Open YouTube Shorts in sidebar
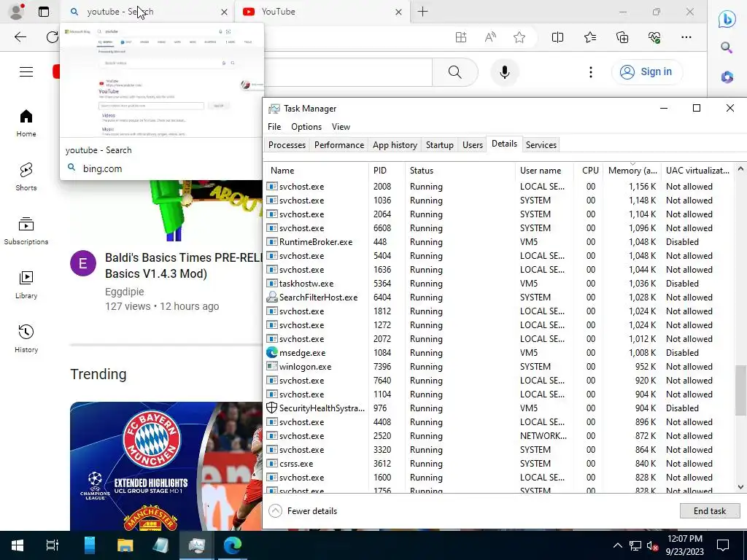Image resolution: width=747 pixels, height=560 pixels. [26, 177]
